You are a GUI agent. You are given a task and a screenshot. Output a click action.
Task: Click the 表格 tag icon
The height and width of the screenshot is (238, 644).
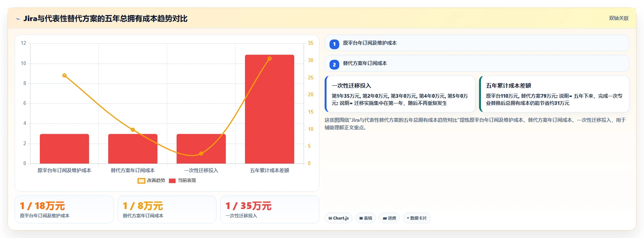point(361,218)
